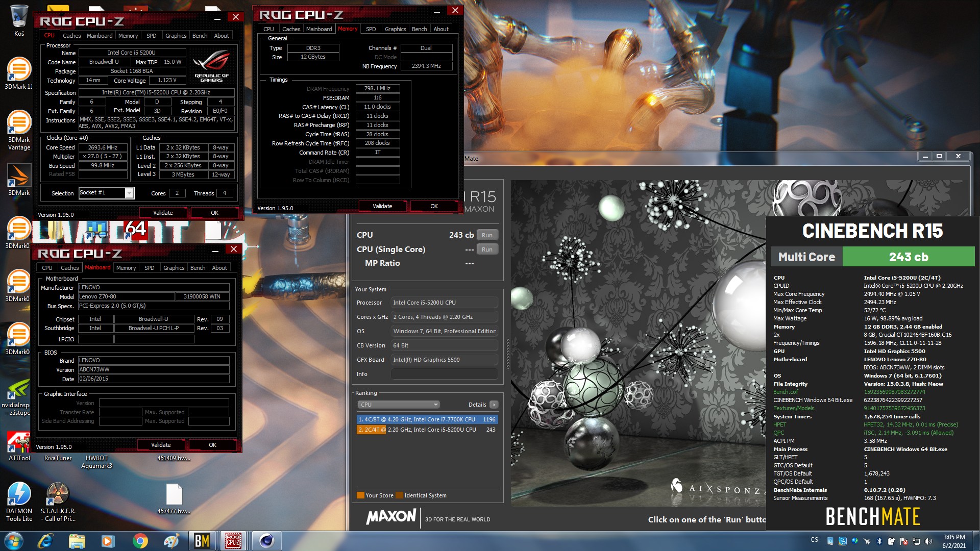Click the volume speaker tray icon
The height and width of the screenshot is (551, 980).
(x=928, y=541)
